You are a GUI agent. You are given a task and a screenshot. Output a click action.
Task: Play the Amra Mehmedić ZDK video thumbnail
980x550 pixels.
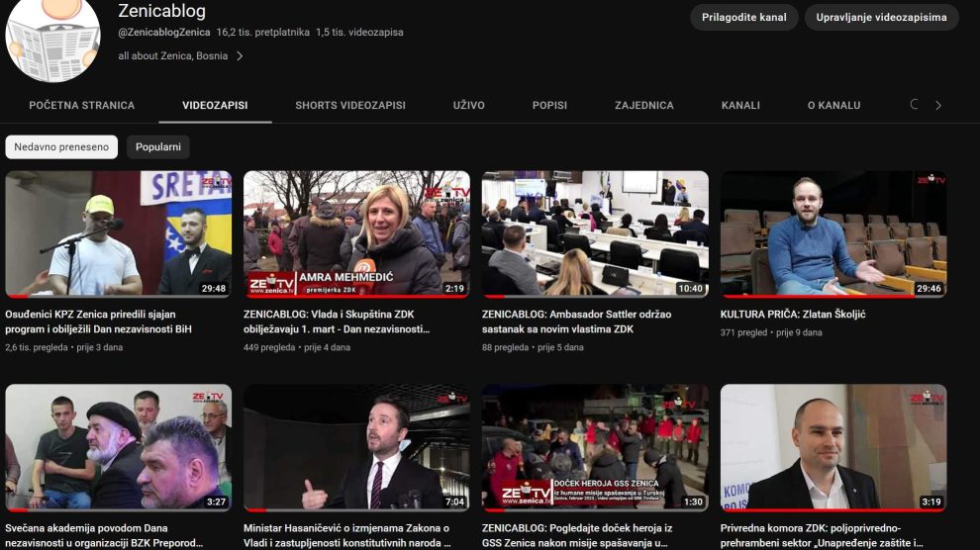click(x=356, y=233)
